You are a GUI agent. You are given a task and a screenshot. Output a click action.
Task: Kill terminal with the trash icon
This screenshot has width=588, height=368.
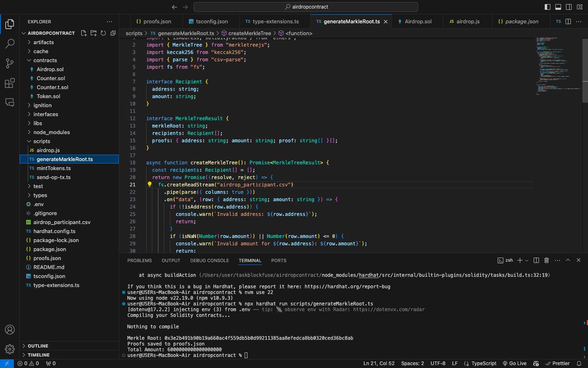(547, 261)
